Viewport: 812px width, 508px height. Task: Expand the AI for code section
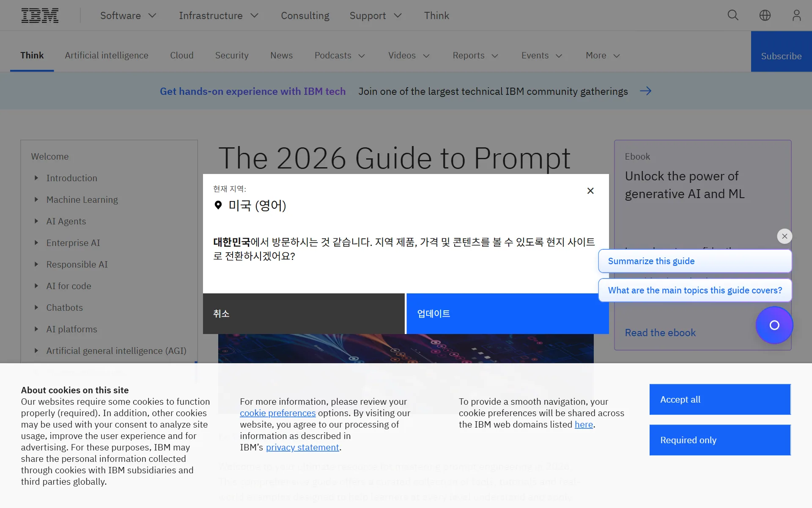coord(36,286)
